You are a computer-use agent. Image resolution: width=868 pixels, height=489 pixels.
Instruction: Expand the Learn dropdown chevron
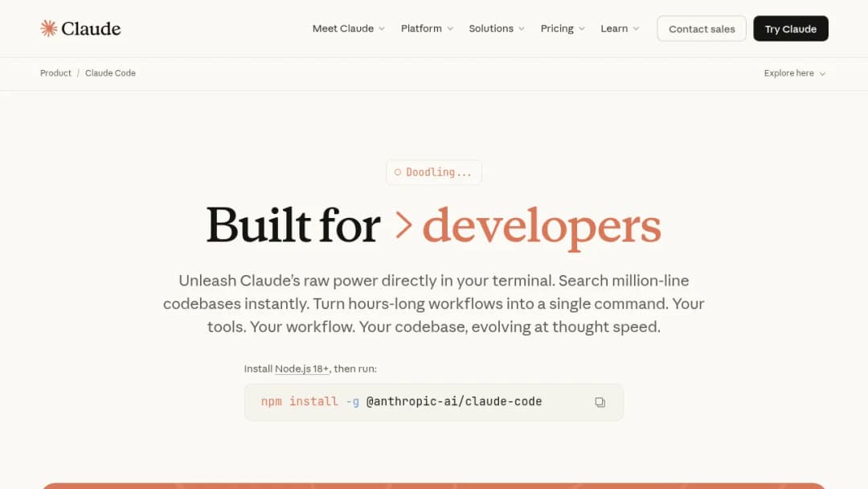pos(636,29)
